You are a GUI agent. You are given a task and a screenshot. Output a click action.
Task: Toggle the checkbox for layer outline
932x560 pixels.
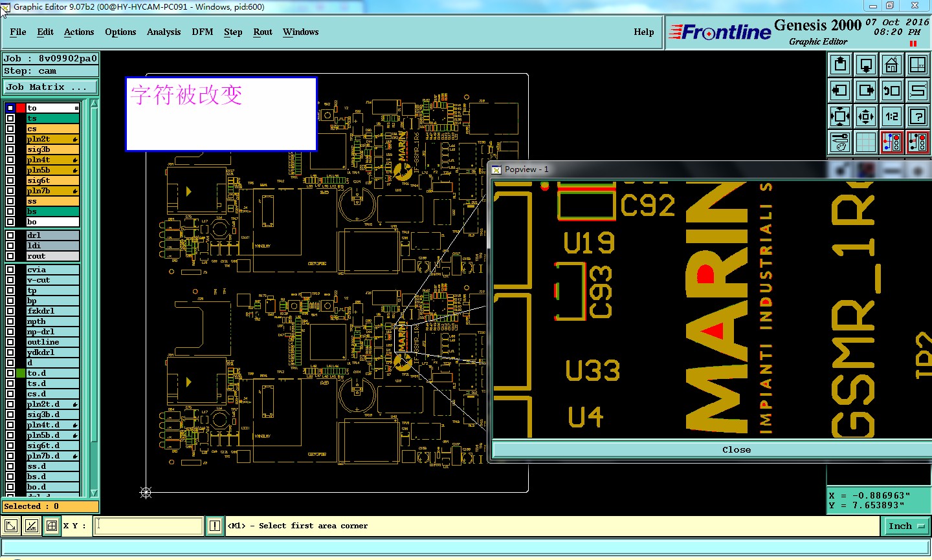click(x=10, y=342)
